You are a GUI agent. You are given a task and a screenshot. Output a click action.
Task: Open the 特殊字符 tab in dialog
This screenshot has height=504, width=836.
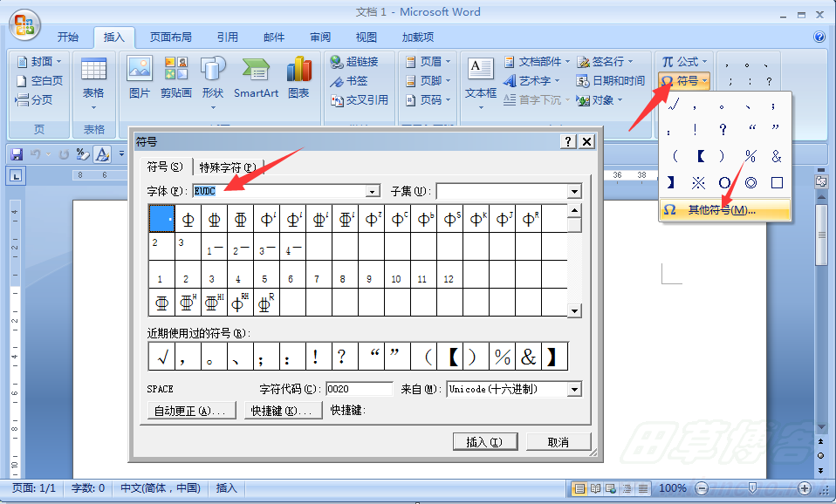pyautogui.click(x=228, y=167)
